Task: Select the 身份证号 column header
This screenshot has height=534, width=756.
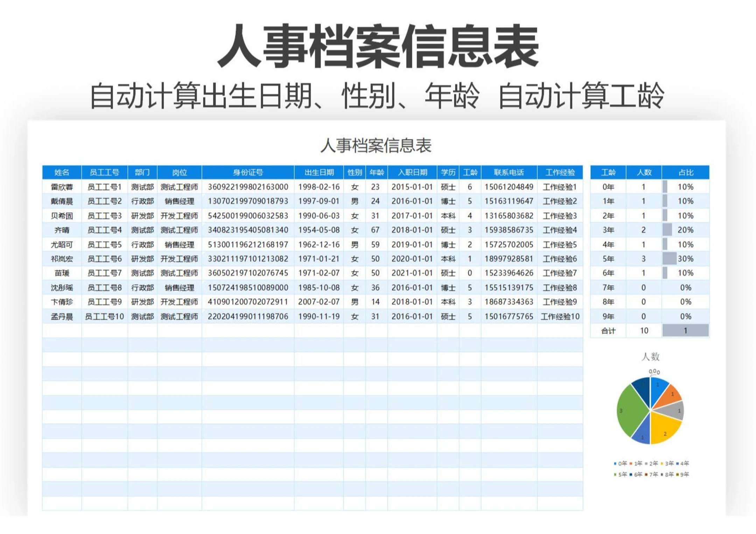Action: (248, 172)
